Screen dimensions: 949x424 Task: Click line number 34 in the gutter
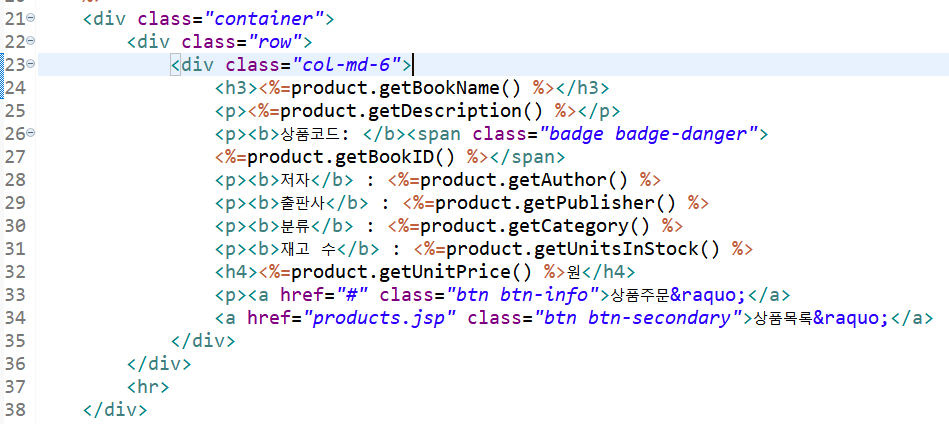16,318
